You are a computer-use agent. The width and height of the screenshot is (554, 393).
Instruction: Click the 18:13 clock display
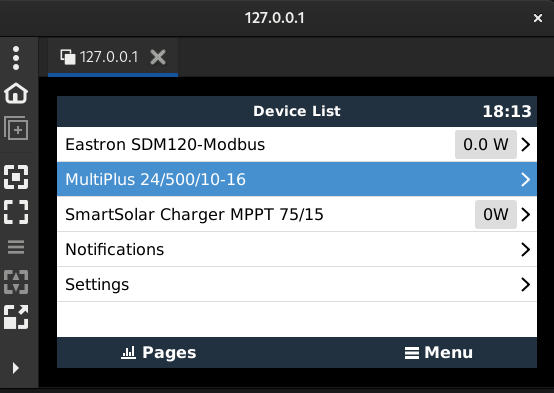point(507,112)
